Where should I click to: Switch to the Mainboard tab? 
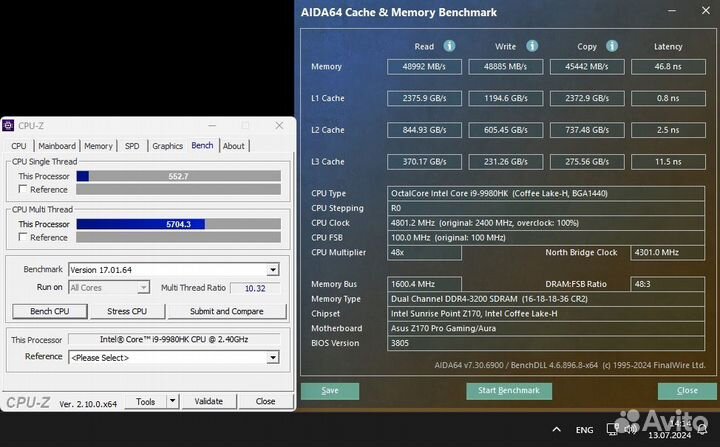[57, 146]
